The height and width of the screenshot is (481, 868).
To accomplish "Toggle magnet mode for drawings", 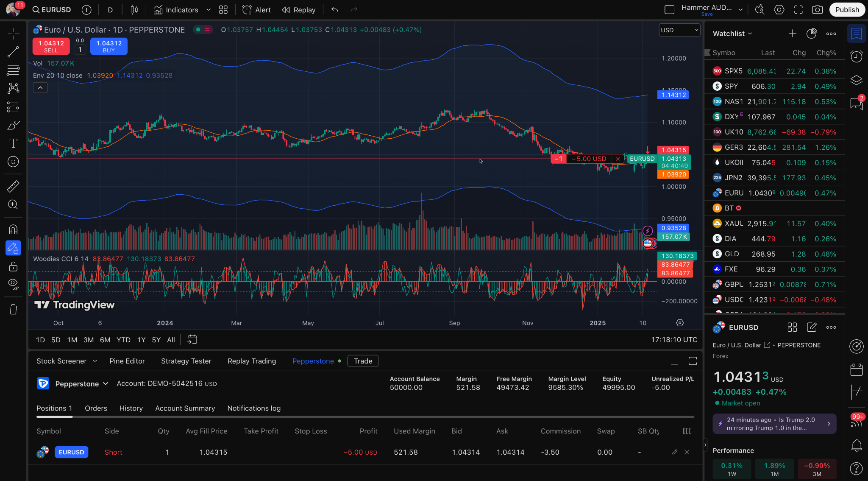I will pyautogui.click(x=13, y=229).
